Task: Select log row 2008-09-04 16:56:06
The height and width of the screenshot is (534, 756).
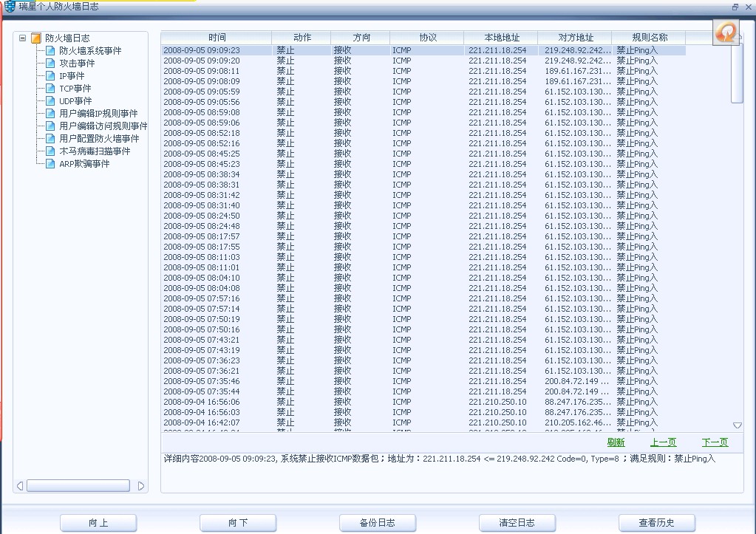Action: (x=423, y=402)
